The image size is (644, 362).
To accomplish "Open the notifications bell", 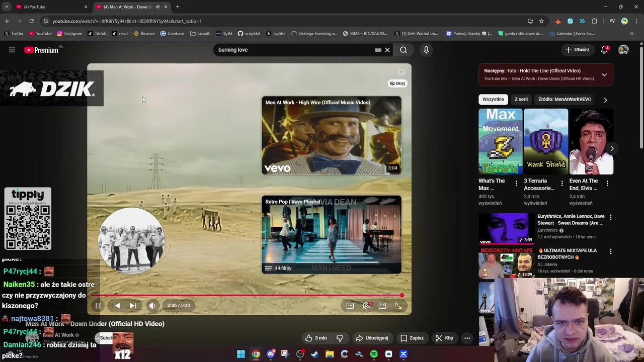I will pyautogui.click(x=604, y=50).
